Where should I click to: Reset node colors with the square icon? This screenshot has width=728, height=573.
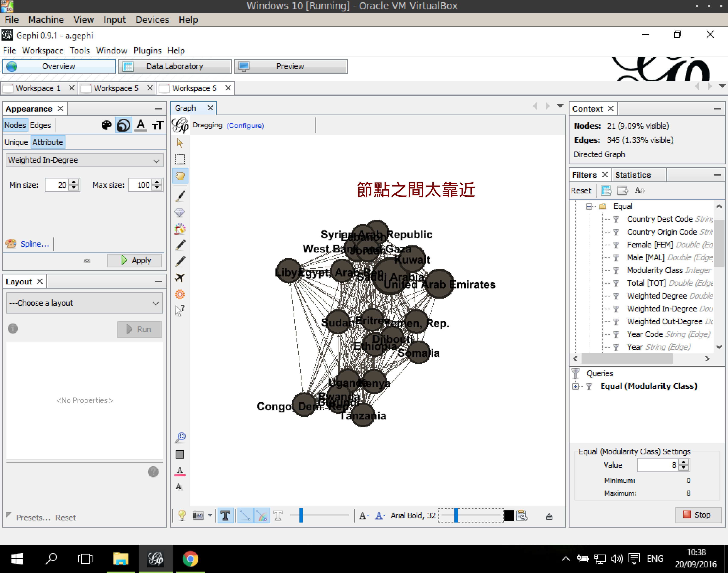180,454
